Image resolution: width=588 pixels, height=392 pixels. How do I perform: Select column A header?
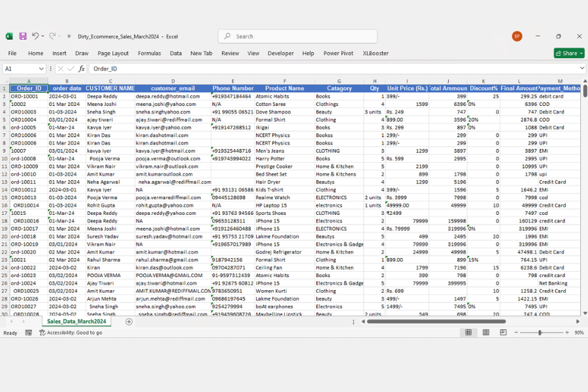point(29,81)
